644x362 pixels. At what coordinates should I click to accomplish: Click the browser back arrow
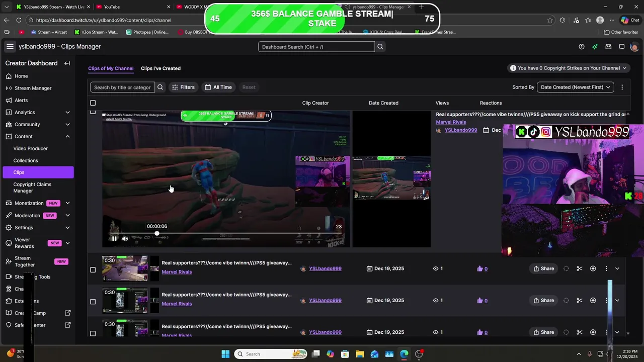pos(7,20)
